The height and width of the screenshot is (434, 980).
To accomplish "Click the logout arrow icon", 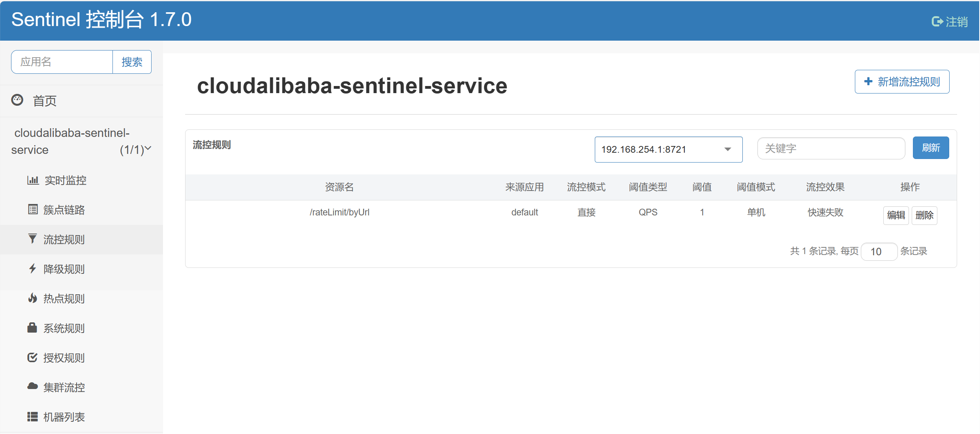I will tap(937, 21).
